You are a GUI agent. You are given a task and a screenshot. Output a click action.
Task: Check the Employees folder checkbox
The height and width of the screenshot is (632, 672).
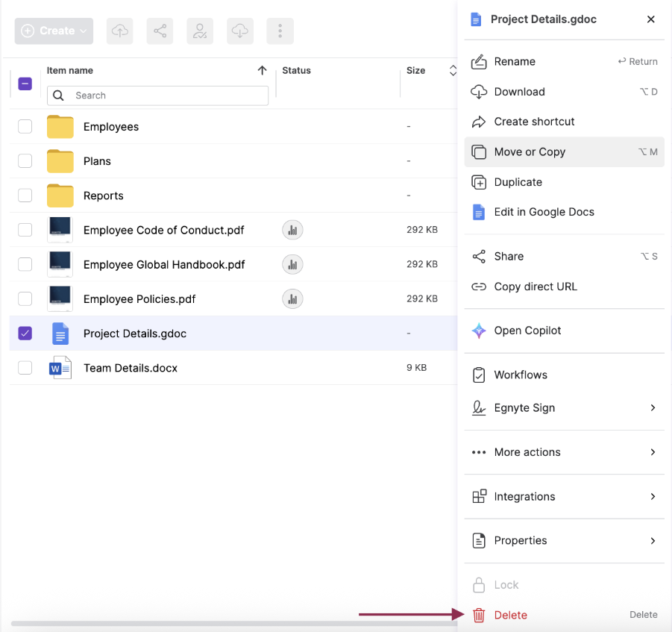click(25, 127)
